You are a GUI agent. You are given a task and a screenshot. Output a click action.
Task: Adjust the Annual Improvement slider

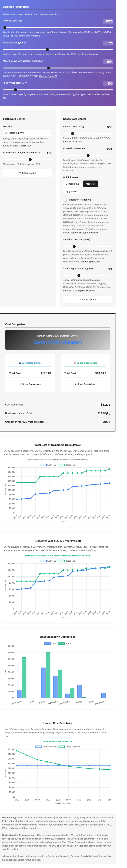pyautogui.click(x=88, y=156)
